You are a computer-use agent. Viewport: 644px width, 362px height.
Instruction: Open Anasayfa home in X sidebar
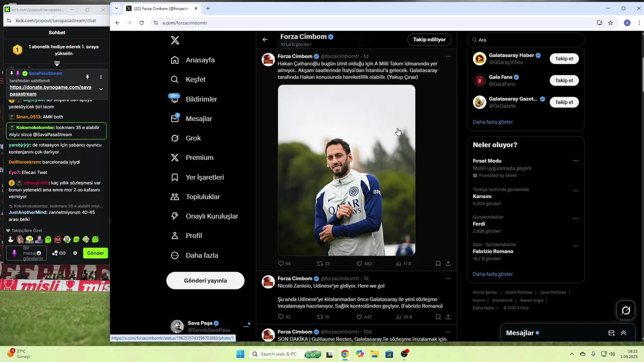click(x=193, y=60)
